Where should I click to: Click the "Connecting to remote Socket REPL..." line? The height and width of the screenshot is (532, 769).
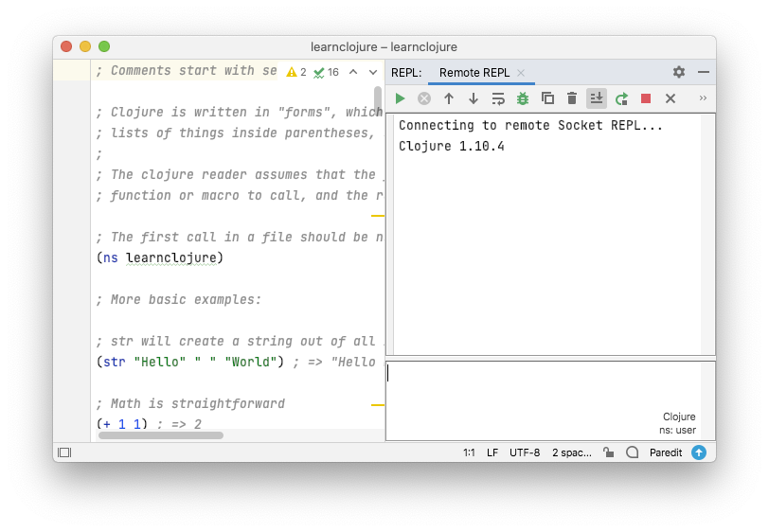click(530, 126)
